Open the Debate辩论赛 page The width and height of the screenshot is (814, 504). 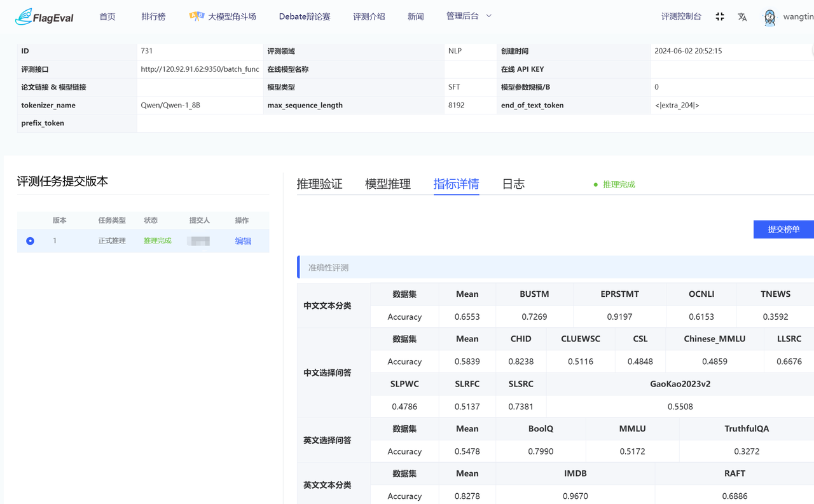[305, 17]
